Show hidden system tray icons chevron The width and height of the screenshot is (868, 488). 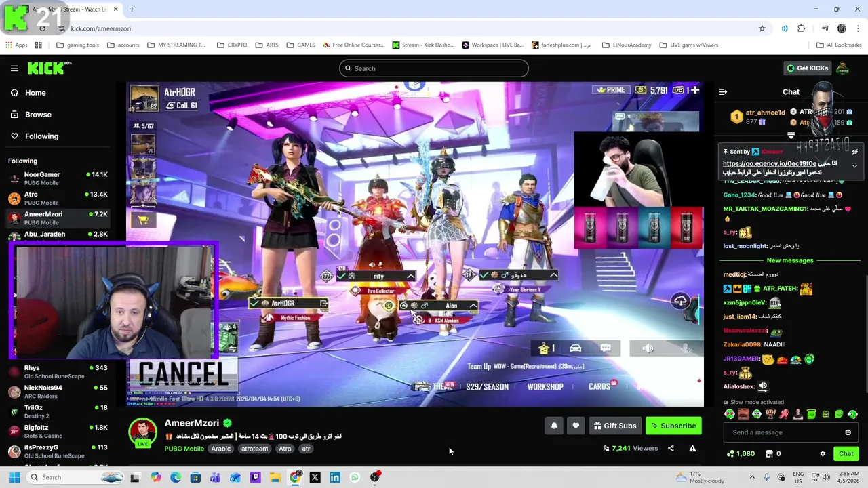tap(751, 477)
